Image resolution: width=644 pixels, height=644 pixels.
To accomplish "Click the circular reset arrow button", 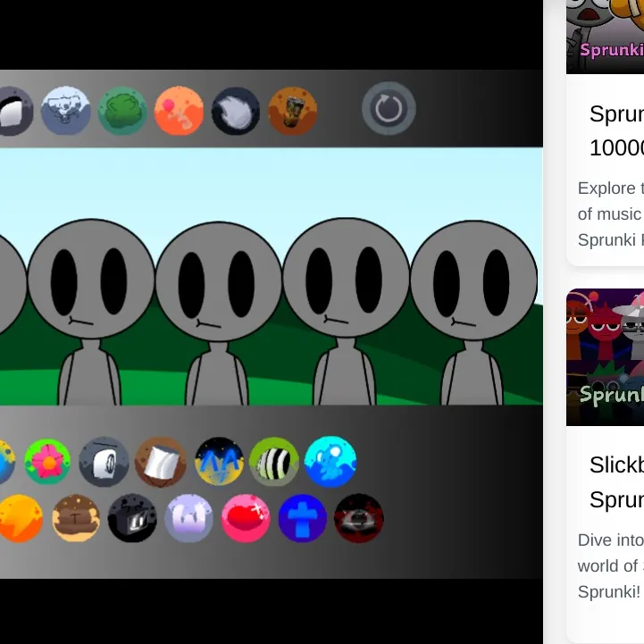I will coord(389,109).
